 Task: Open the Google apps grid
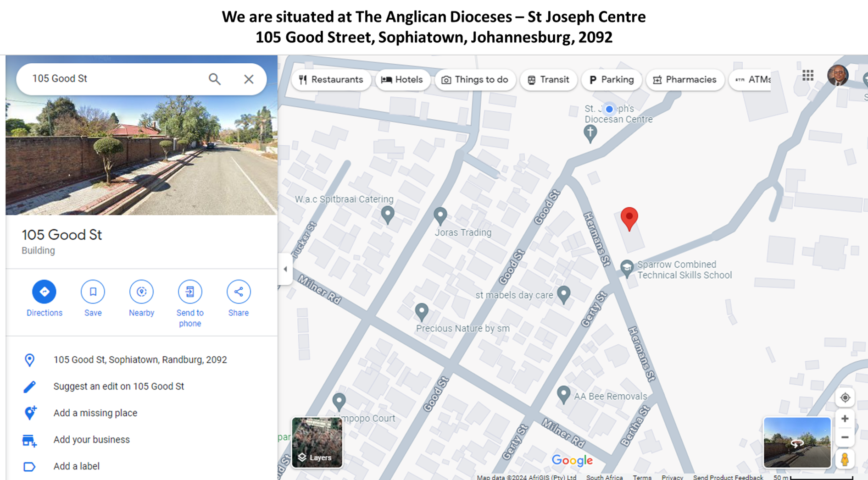808,76
